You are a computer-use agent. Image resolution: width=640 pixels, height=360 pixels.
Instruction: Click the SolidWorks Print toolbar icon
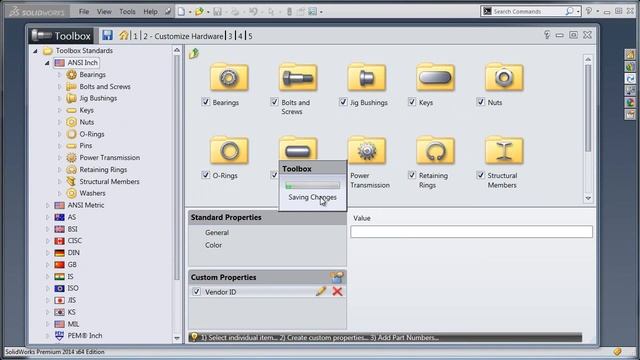coord(235,12)
